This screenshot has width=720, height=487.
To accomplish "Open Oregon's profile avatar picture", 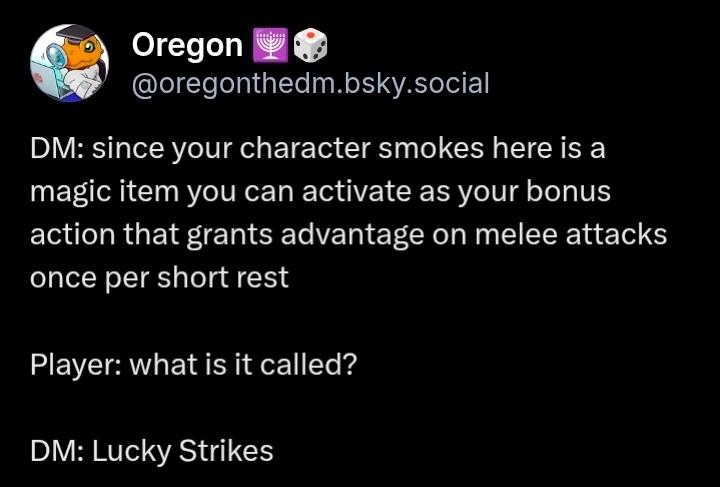I will 71,64.
